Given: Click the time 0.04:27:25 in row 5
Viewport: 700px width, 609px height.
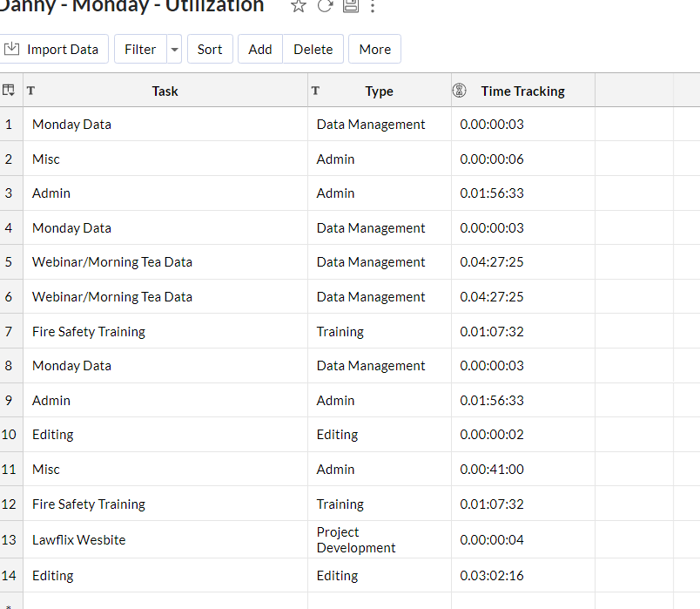Looking at the screenshot, I should tap(492, 262).
